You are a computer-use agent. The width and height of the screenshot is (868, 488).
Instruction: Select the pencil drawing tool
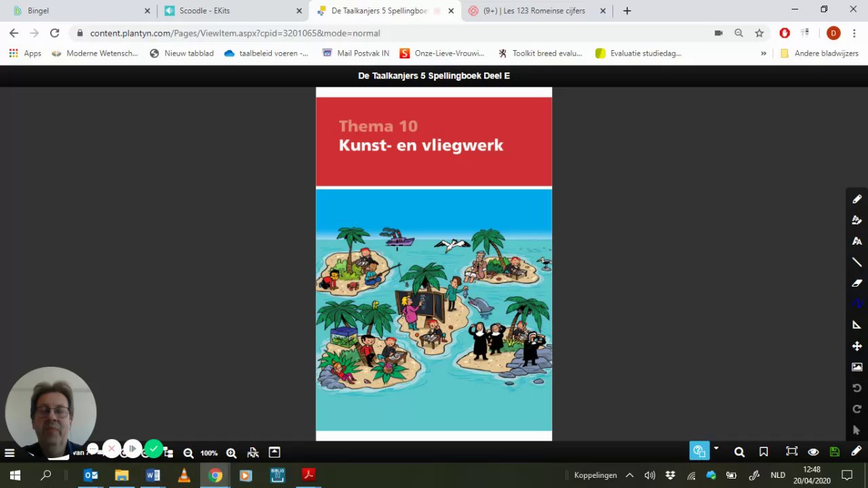pyautogui.click(x=856, y=199)
